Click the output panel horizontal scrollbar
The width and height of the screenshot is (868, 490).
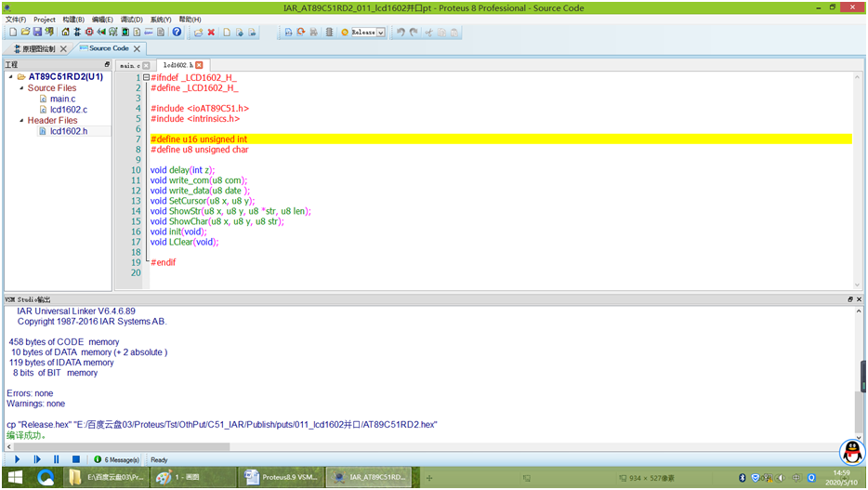click(x=122, y=446)
